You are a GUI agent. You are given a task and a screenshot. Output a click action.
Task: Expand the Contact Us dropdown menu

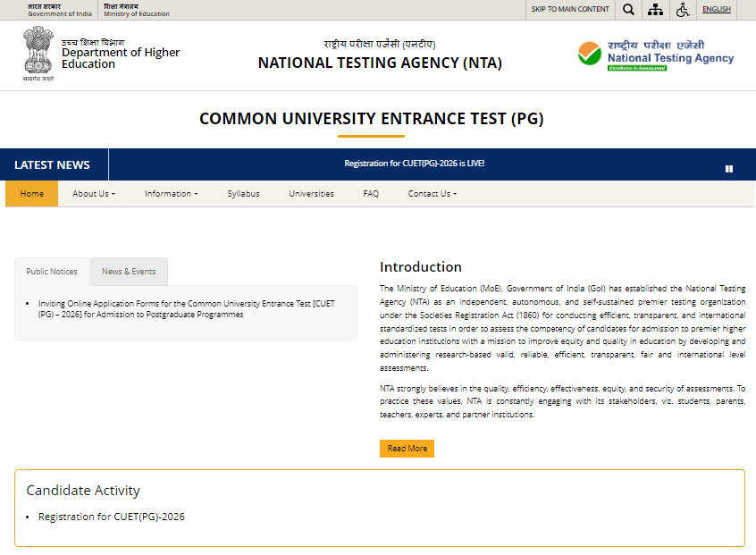coord(432,193)
